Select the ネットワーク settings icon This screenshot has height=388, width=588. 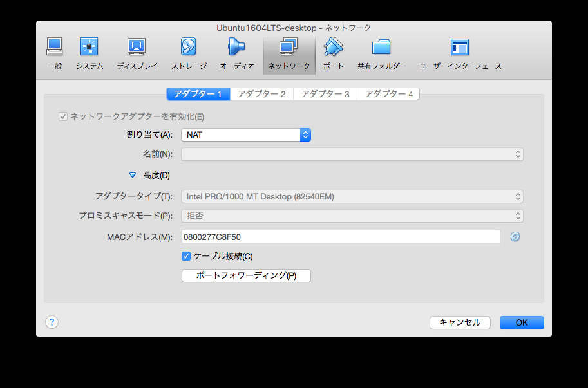click(x=289, y=55)
